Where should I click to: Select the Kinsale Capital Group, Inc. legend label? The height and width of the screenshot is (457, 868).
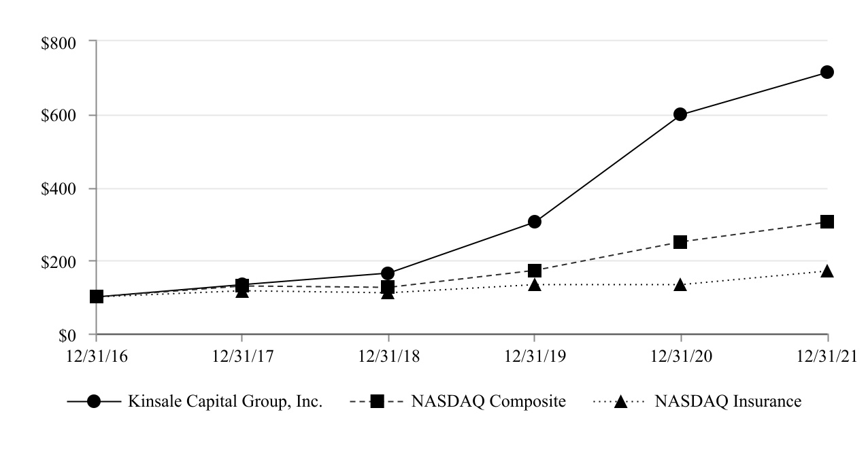tap(225, 402)
